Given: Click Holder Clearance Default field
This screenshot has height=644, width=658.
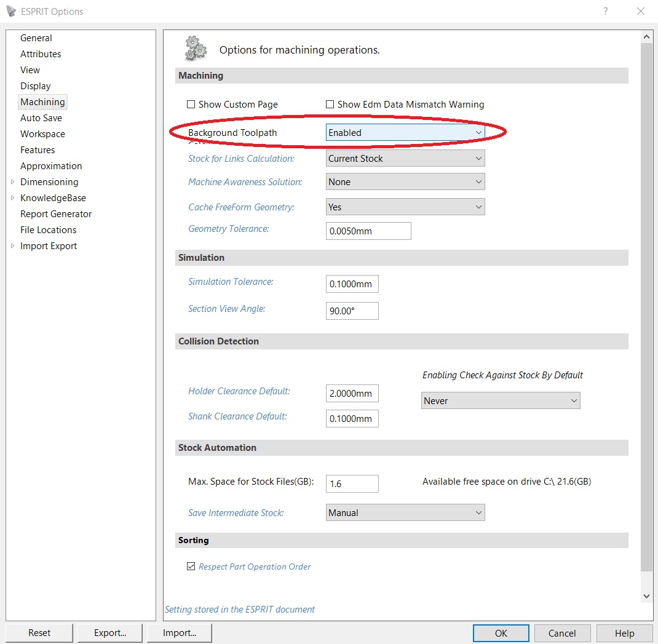Looking at the screenshot, I should tap(352, 394).
